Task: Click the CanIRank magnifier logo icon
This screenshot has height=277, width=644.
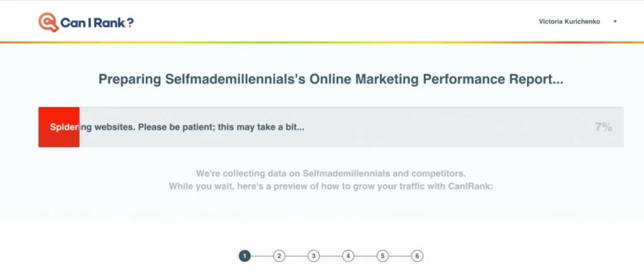Action: pyautogui.click(x=47, y=23)
